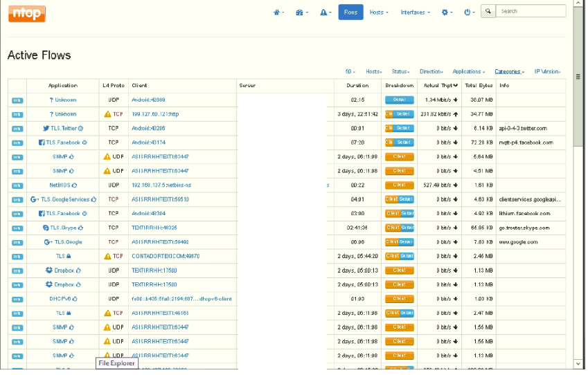Click thumbs-up icon beside NetBIOS
This screenshot has height=375, width=588.
74,185
